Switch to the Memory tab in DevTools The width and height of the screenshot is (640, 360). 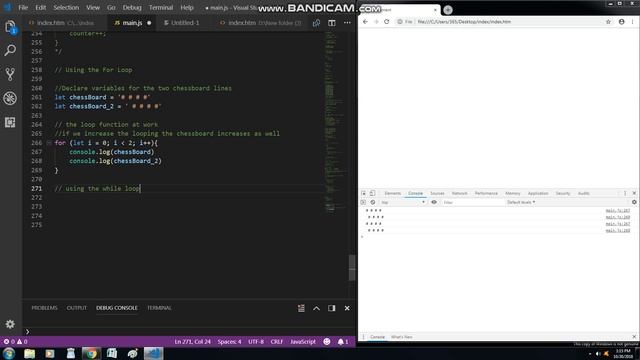[513, 193]
